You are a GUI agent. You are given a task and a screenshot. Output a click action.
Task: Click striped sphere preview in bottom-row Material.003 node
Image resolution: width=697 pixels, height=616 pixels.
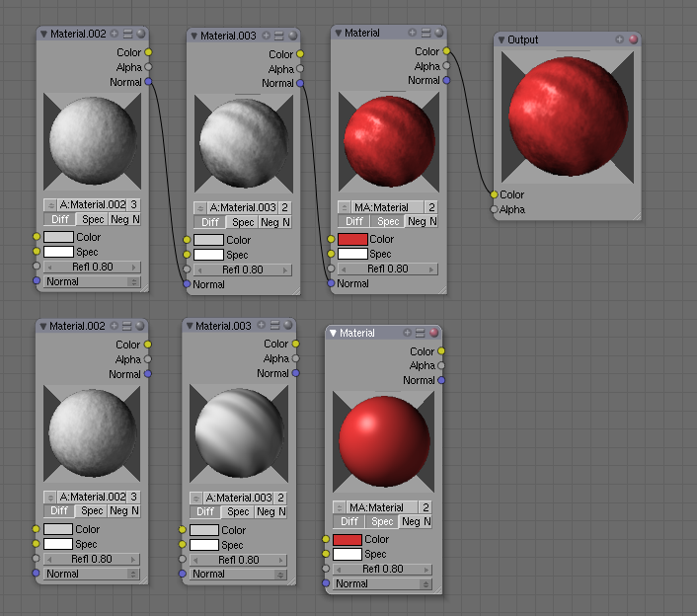tap(239, 433)
